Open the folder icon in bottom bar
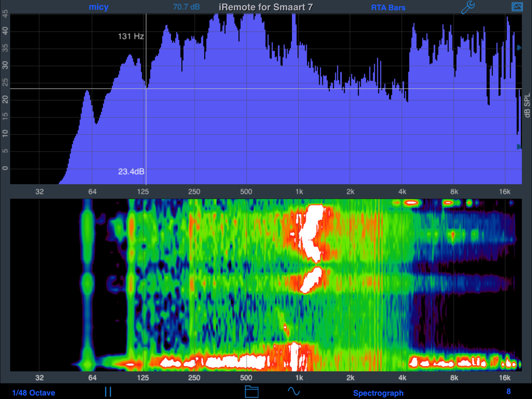This screenshot has width=532, height=399. click(252, 391)
